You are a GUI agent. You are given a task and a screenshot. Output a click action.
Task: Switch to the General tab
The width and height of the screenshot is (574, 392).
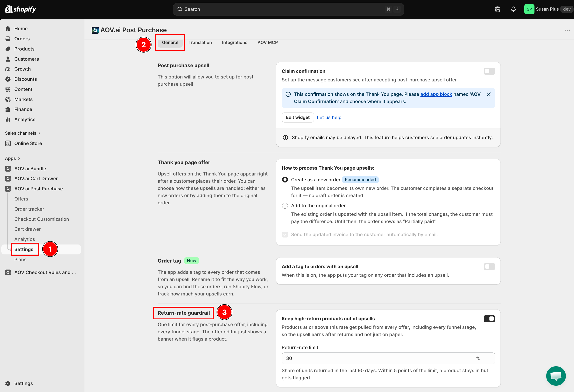pos(170,42)
